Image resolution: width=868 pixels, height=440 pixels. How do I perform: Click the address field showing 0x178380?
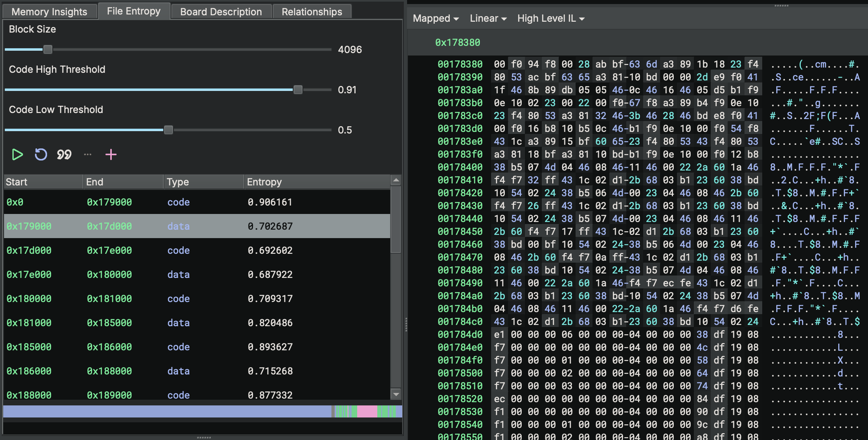458,43
